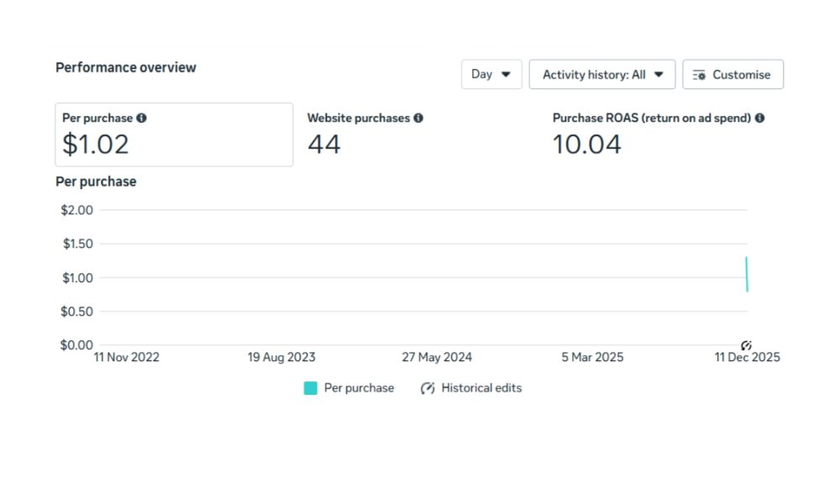
Task: Click the Website purchases info icon
Action: tap(418, 118)
